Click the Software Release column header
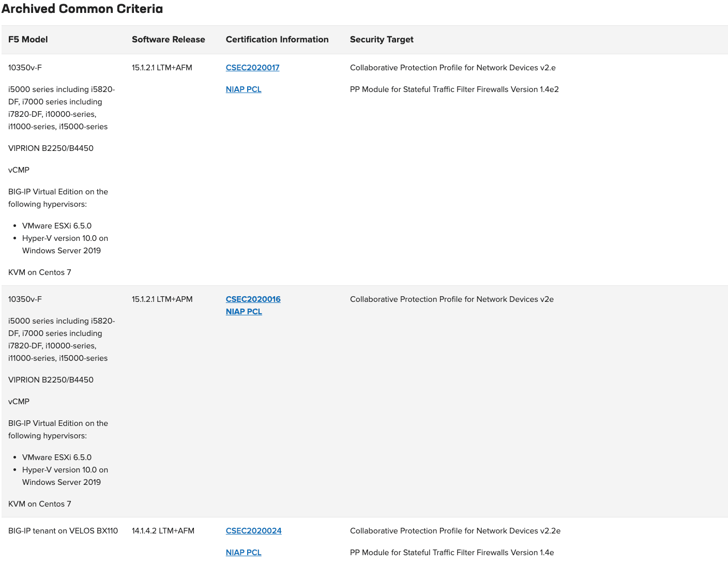This screenshot has height=565, width=728. click(168, 39)
